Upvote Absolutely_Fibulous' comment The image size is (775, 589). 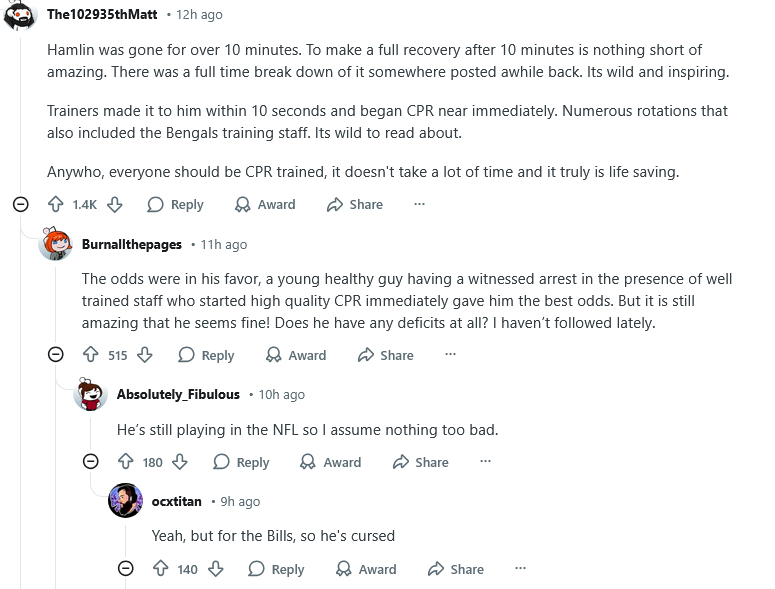click(x=126, y=462)
